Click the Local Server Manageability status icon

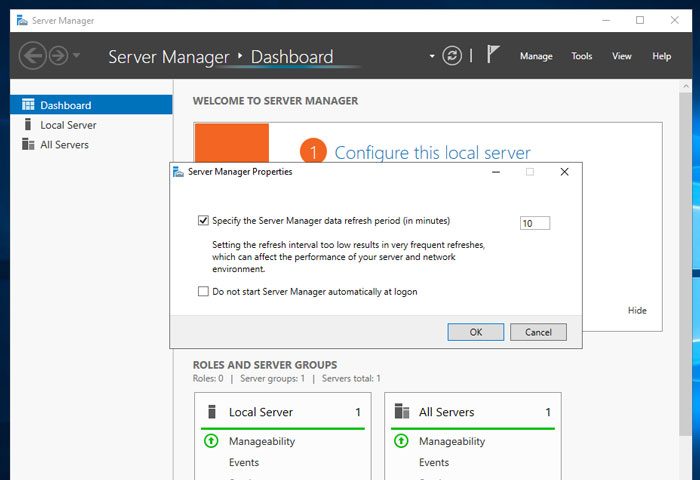pos(211,441)
